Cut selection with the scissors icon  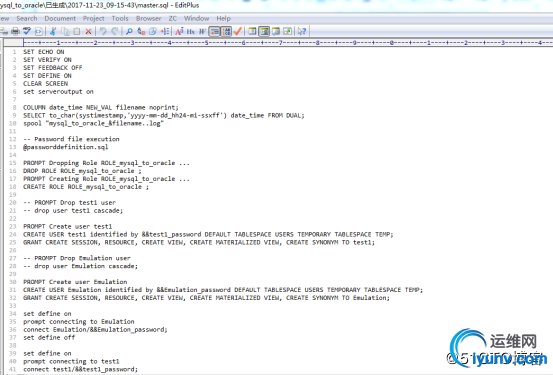pyautogui.click(x=53, y=31)
